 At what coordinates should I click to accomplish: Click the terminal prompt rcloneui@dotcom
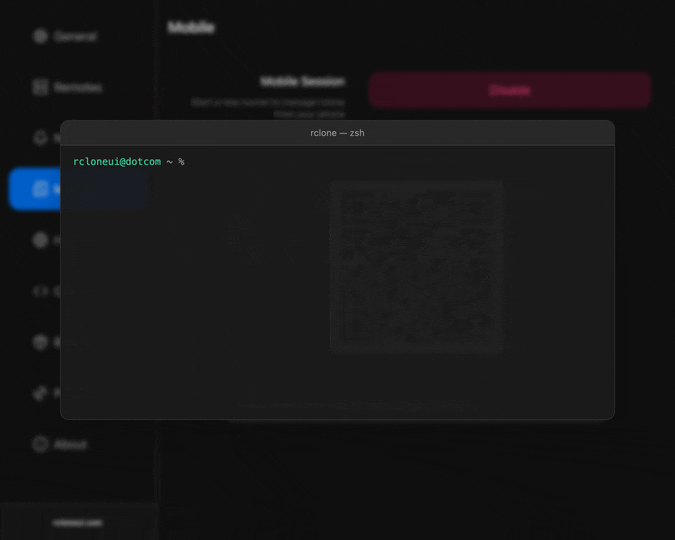tap(117, 161)
